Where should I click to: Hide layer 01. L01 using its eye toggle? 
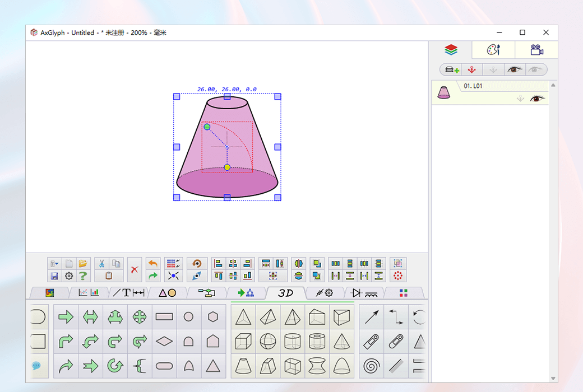(538, 99)
